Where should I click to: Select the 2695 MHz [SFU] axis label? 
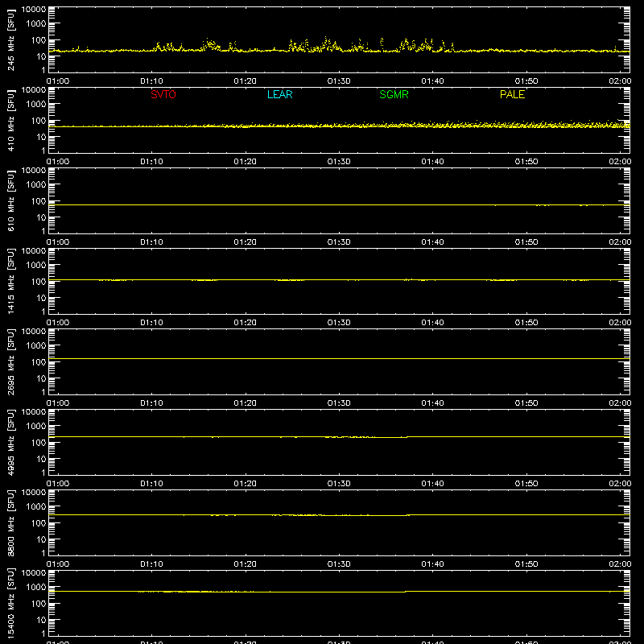click(x=11, y=361)
